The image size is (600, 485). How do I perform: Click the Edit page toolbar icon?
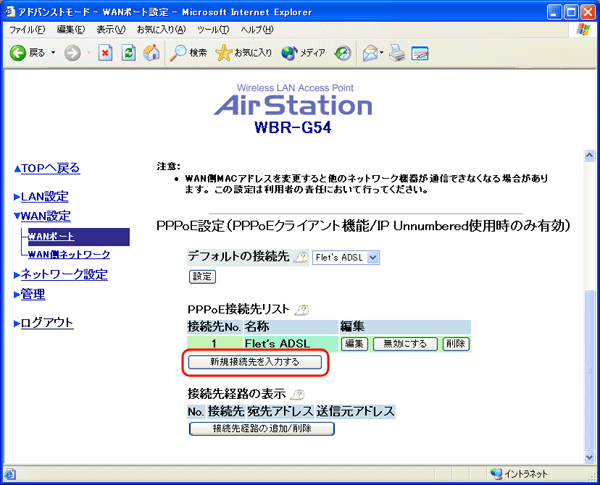[420, 53]
